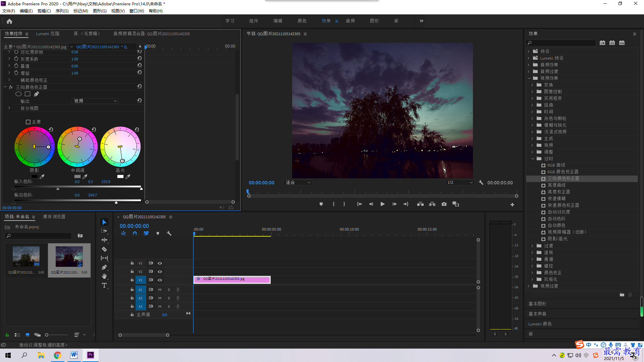Select the free draw bezier mask pen
Image resolution: width=644 pixels, height=362 pixels.
[36, 94]
